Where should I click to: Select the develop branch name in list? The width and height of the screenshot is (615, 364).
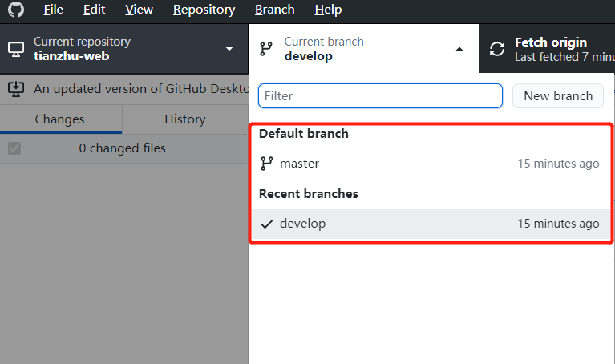tap(302, 224)
